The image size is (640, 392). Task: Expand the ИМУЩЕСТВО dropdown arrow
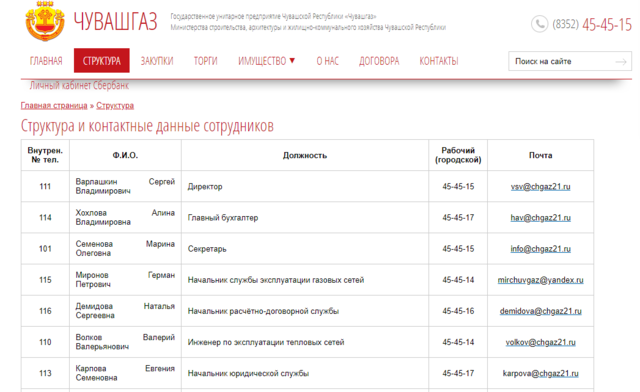click(292, 61)
